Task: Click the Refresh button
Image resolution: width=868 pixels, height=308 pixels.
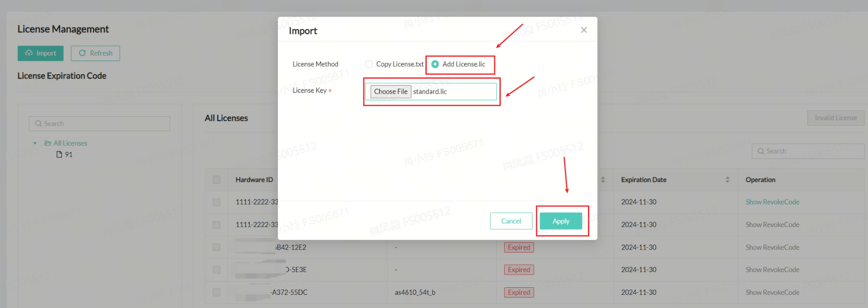Action: click(x=95, y=53)
